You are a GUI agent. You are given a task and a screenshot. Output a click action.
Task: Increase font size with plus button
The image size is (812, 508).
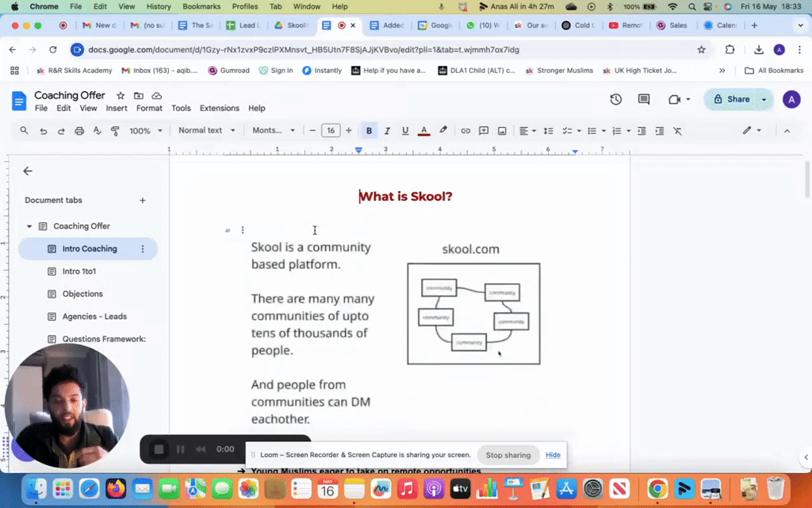(x=349, y=131)
